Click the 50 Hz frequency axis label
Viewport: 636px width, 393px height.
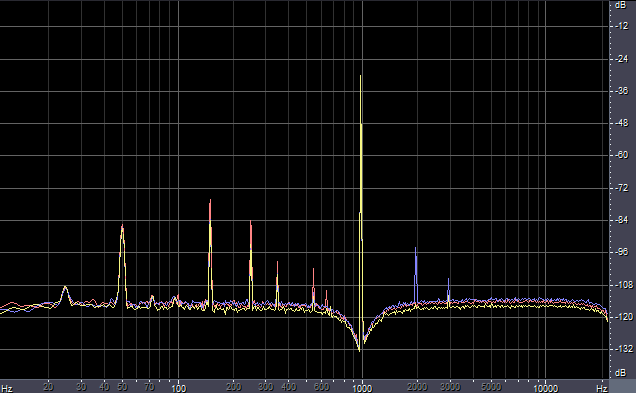[x=122, y=387]
